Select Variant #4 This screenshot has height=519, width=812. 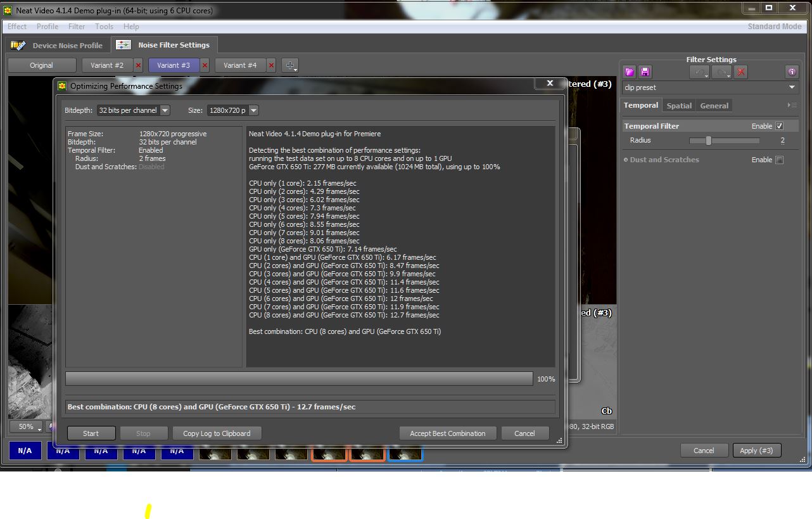[240, 65]
